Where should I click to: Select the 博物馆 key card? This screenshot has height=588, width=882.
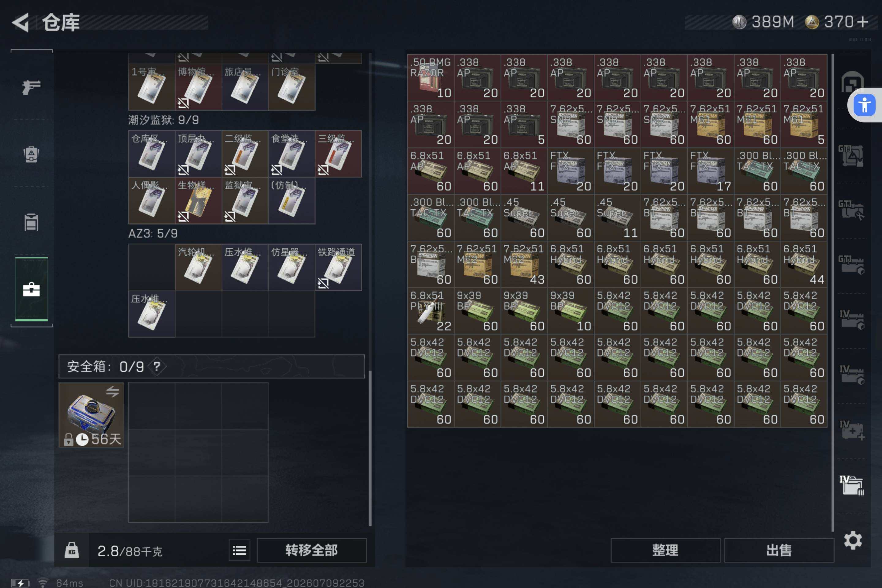click(198, 87)
